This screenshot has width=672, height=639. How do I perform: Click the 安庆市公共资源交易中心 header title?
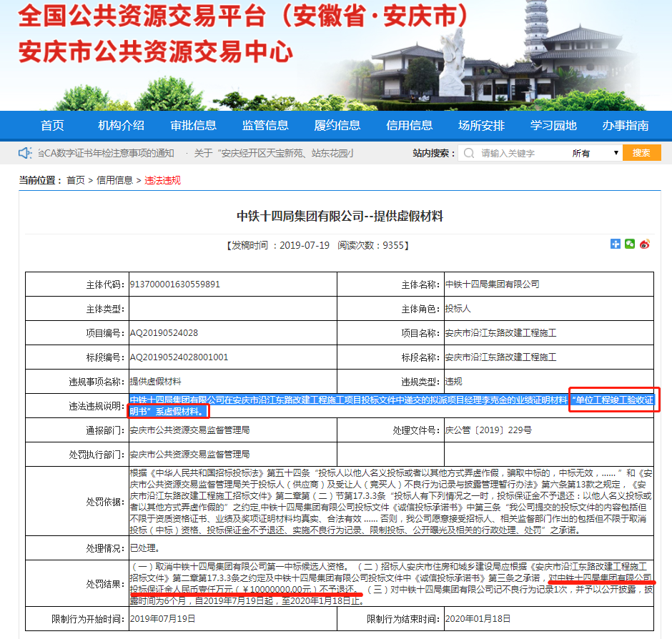156,52
